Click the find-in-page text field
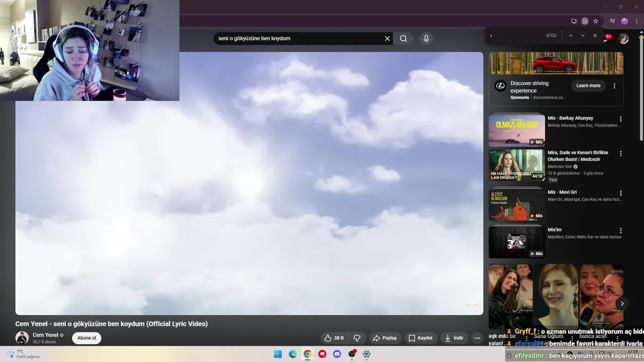 click(516, 36)
